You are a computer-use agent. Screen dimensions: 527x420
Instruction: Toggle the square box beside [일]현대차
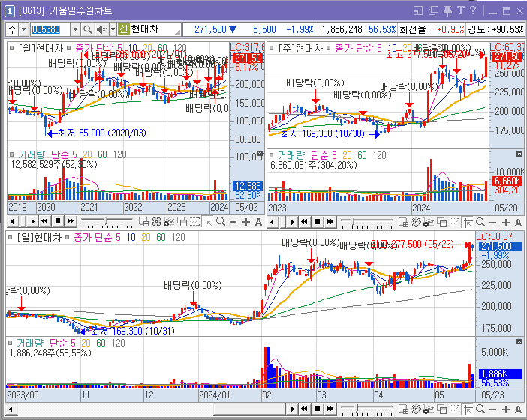(x=10, y=237)
